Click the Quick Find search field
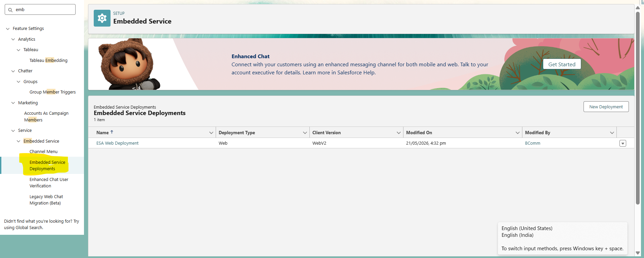 [x=40, y=9]
